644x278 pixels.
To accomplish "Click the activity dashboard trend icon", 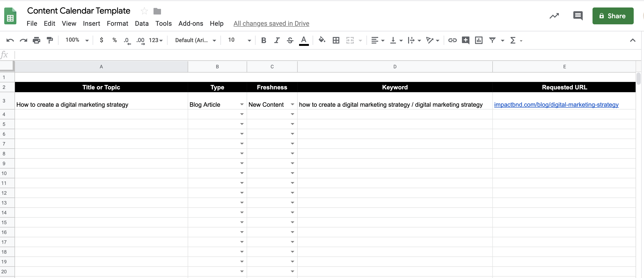I will [554, 16].
